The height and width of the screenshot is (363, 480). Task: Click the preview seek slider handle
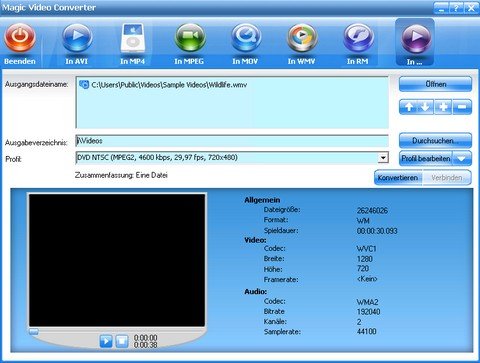(33, 331)
